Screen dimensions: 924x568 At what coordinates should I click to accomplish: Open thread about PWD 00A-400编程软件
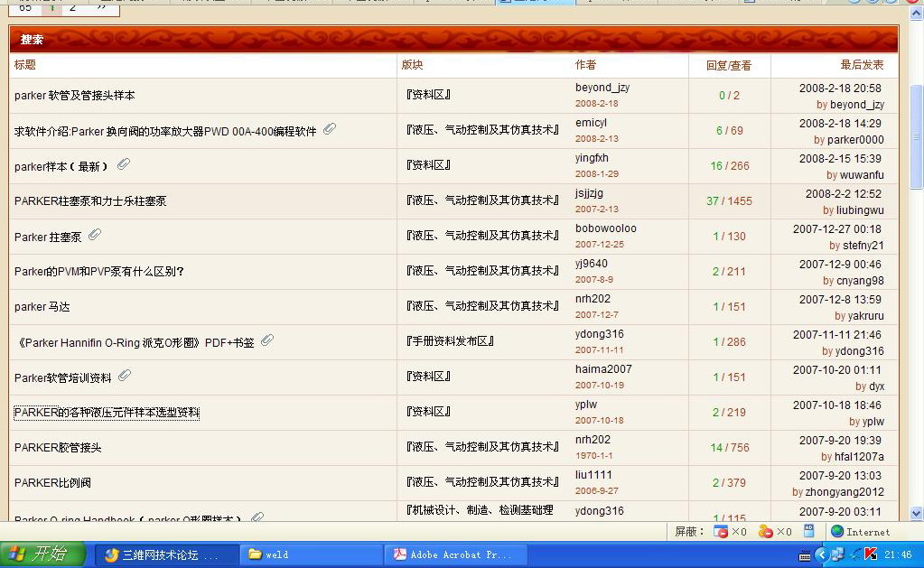[x=165, y=132]
